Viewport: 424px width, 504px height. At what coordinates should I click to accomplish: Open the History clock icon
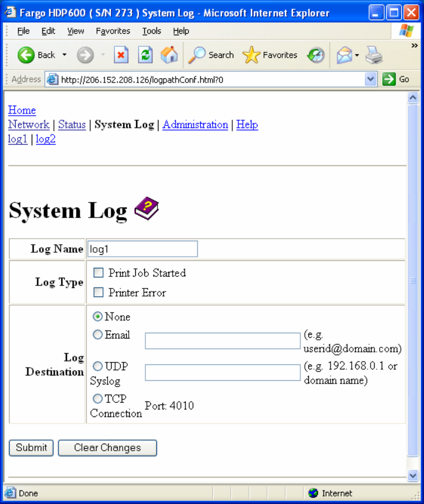click(x=315, y=55)
